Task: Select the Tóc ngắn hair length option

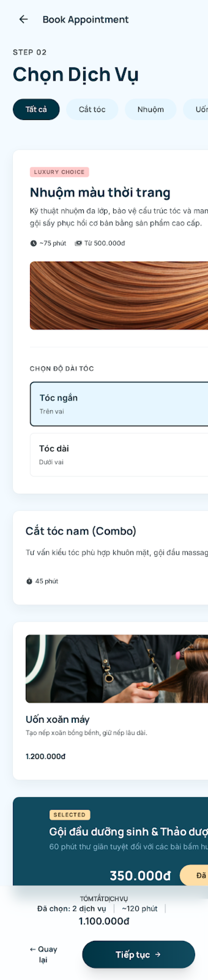Action: click(114, 403)
